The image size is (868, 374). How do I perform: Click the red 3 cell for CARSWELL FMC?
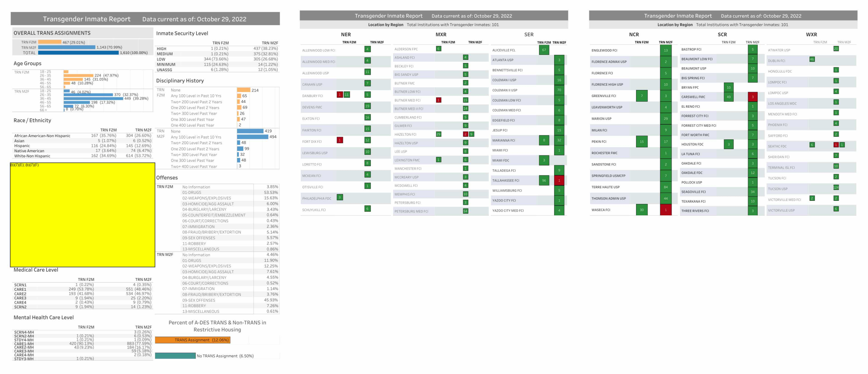[x=753, y=97]
